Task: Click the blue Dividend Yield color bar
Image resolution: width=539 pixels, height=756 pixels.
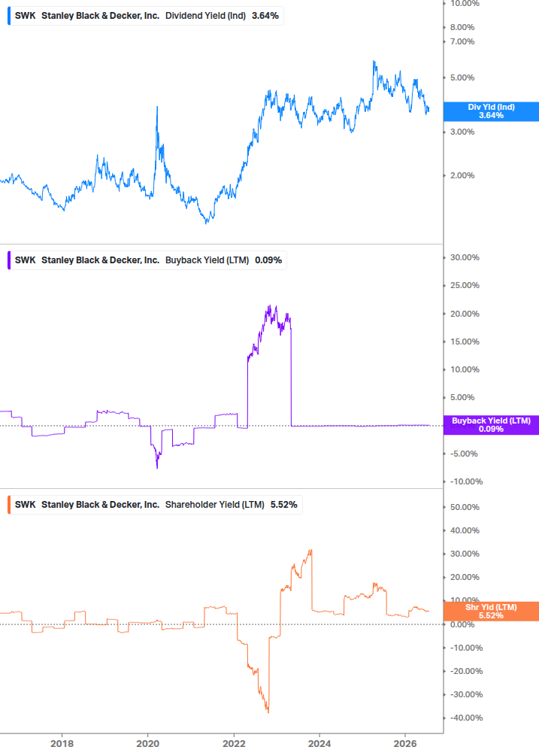Action: click(x=9, y=16)
